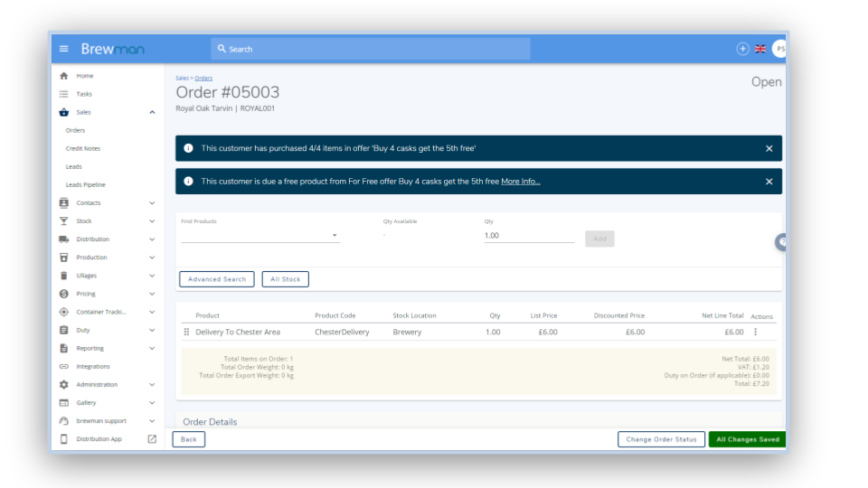The height and width of the screenshot is (488, 868).
Task: Click the search magnifier icon
Action: (x=222, y=49)
